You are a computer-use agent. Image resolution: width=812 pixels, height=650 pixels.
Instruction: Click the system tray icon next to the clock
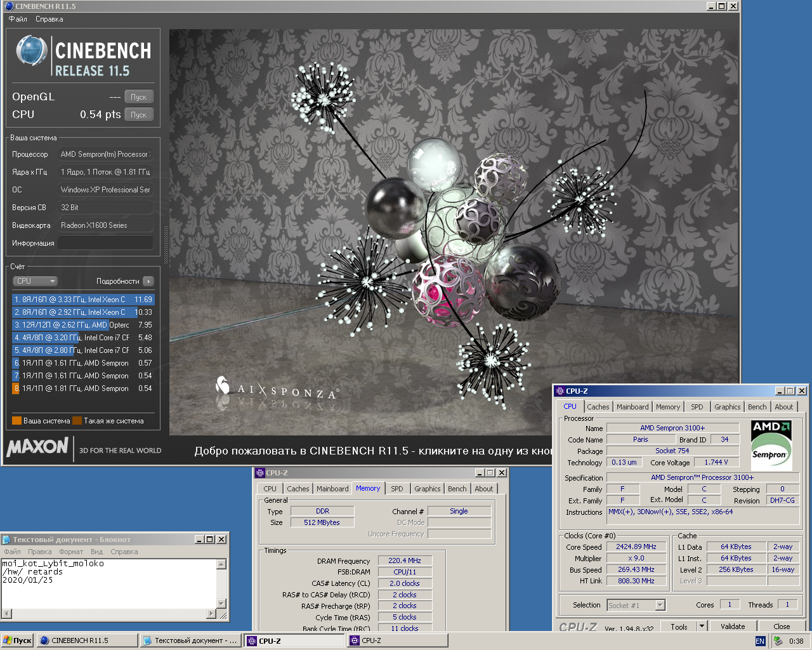tap(778, 641)
